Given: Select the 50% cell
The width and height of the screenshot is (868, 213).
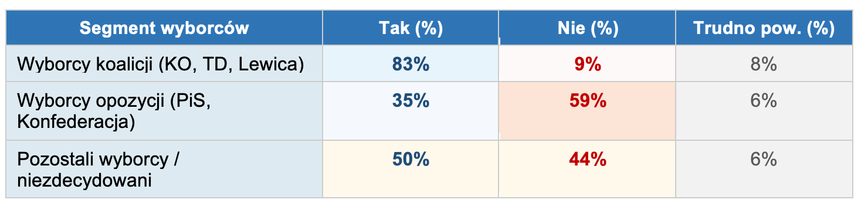Looking at the screenshot, I should [x=411, y=169].
